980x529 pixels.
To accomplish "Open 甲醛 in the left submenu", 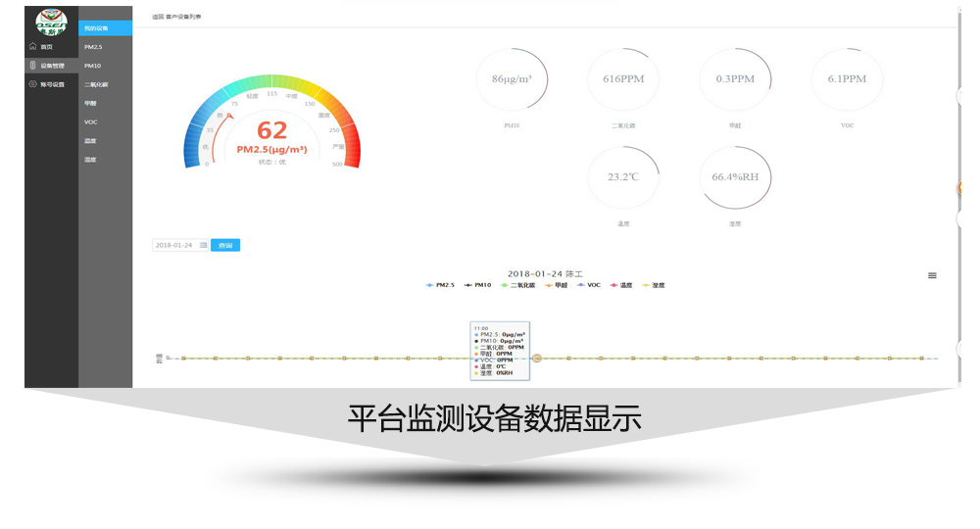I will coord(91,103).
